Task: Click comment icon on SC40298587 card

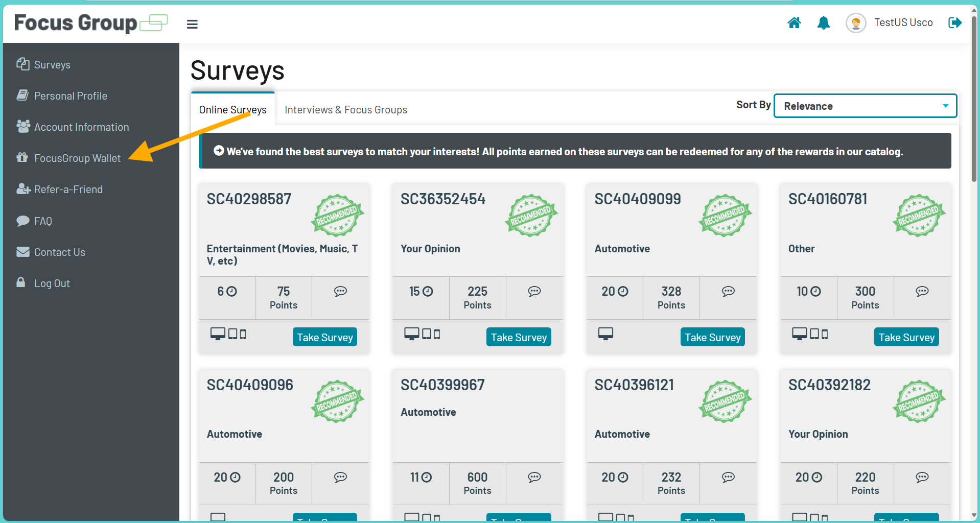Action: coord(340,291)
